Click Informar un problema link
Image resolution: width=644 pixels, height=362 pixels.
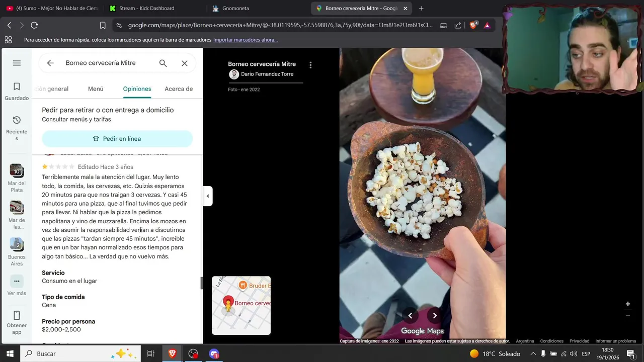click(x=615, y=341)
